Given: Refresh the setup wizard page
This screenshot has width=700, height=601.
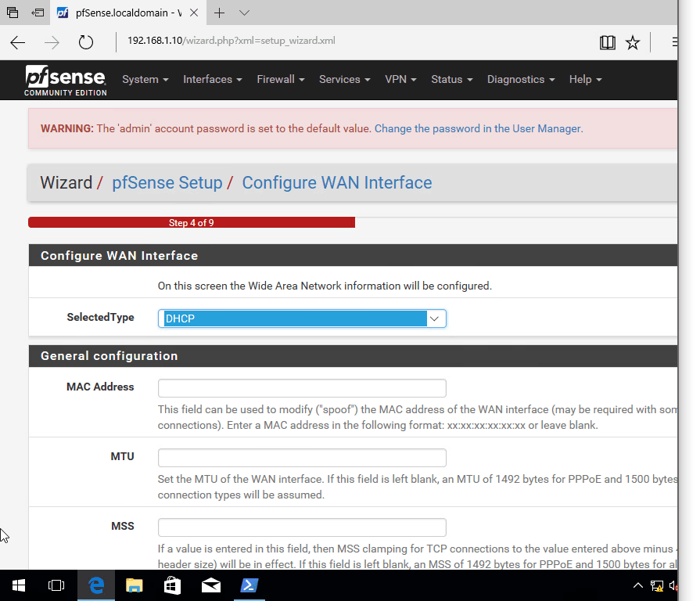Looking at the screenshot, I should [85, 42].
